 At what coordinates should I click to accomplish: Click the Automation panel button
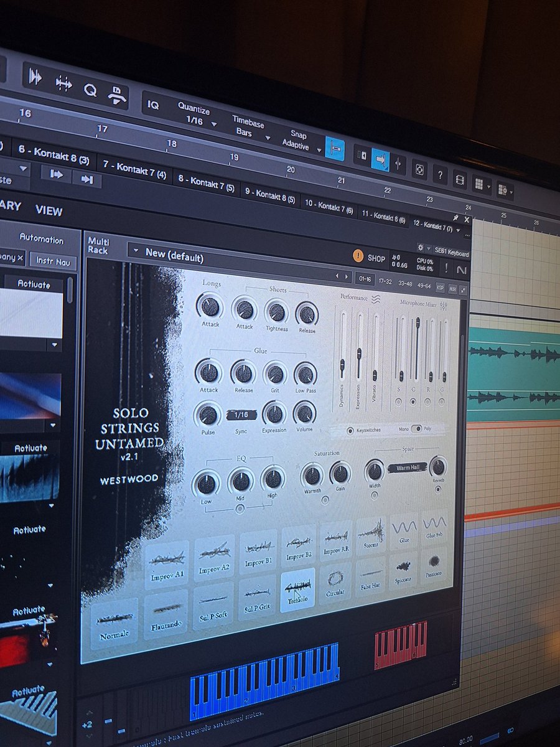coord(41,238)
